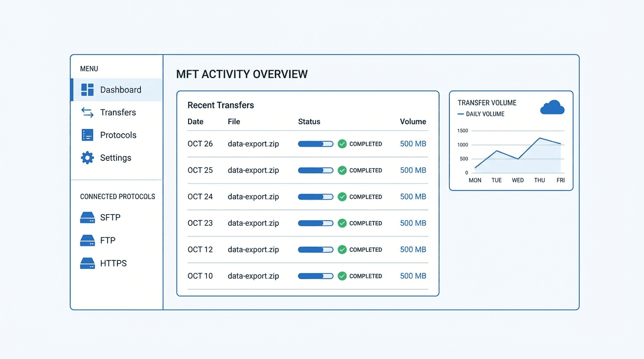This screenshot has width=644, height=359.
Task: Open Settings via the gear icon
Action: tap(87, 158)
